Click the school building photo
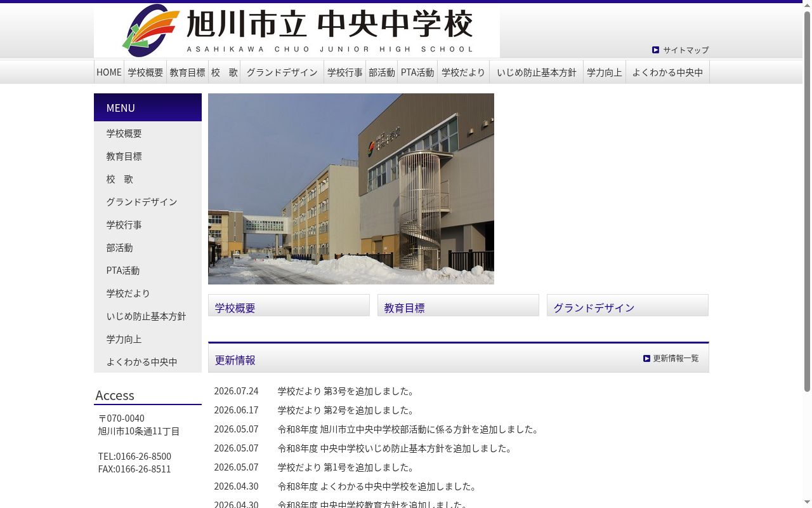Viewport: 812px width, 508px height. coord(351,189)
